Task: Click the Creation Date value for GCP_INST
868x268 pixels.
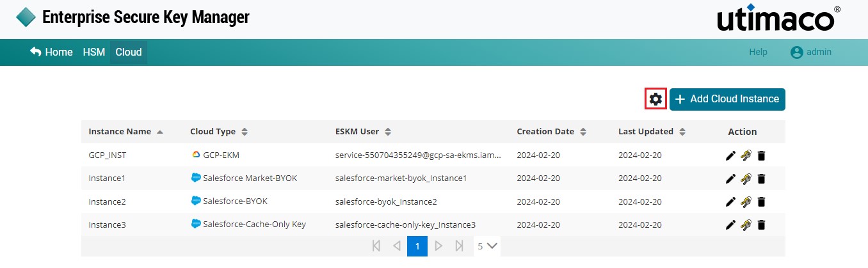Action: [538, 155]
